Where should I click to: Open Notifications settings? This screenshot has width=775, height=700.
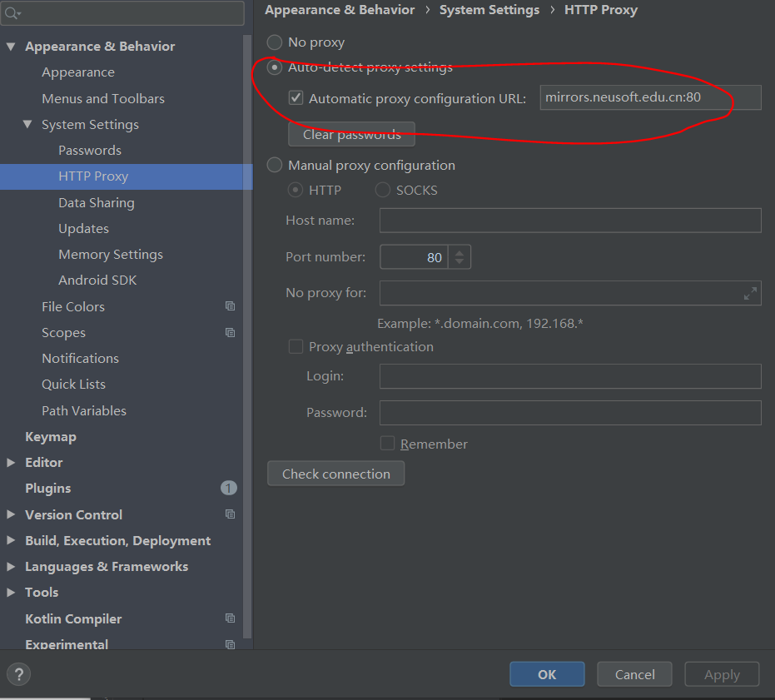(80, 358)
